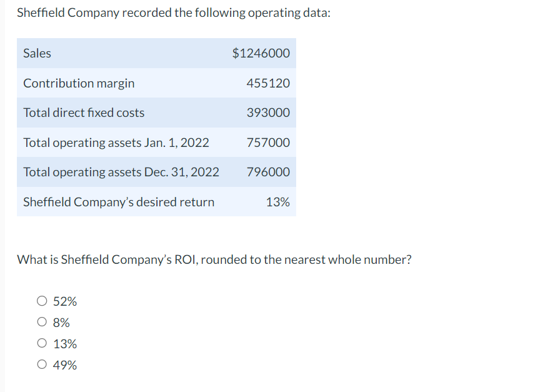Click the Contribution margin row
This screenshot has height=392, width=533.
point(156,83)
